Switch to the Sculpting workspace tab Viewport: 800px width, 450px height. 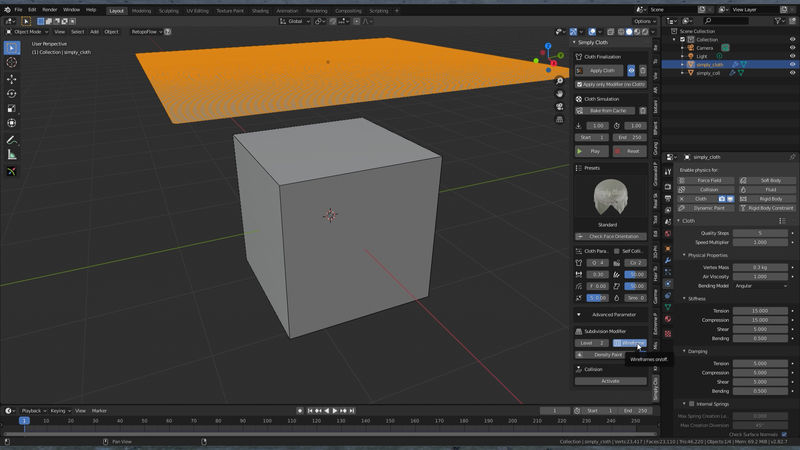pos(168,11)
